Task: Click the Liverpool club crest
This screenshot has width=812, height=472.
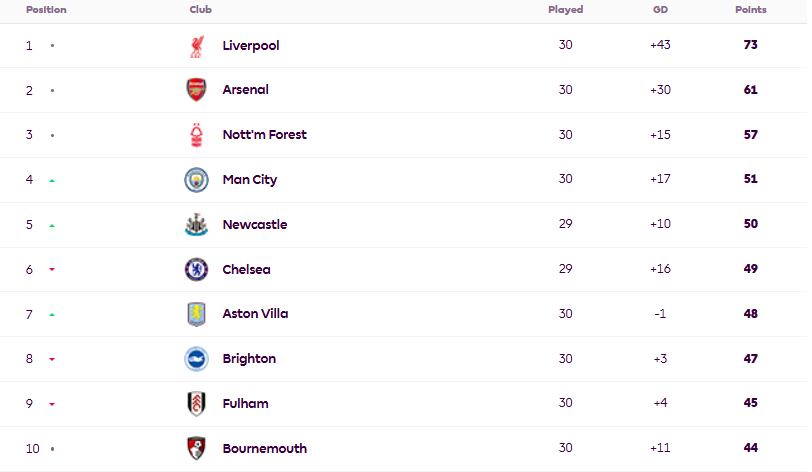Action: [x=196, y=46]
